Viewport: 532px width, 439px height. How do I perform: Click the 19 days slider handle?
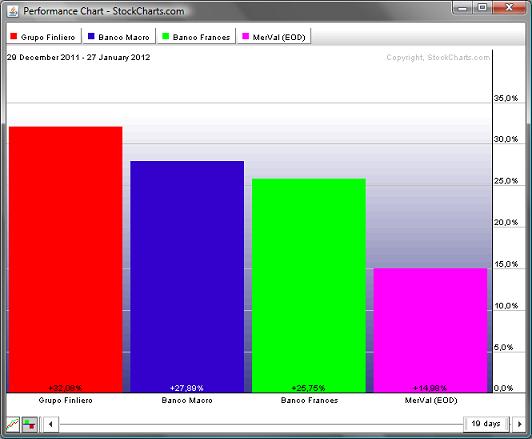tap(487, 424)
